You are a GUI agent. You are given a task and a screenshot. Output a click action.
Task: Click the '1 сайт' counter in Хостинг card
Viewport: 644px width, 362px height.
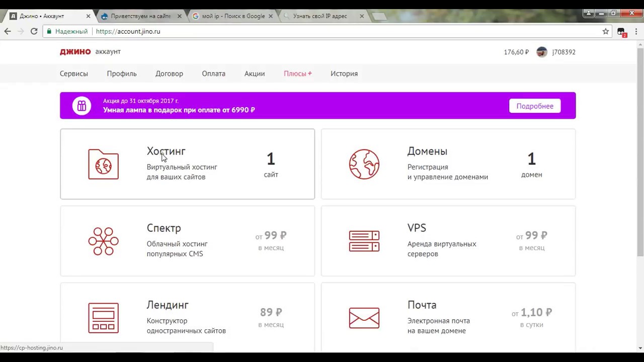point(271,165)
